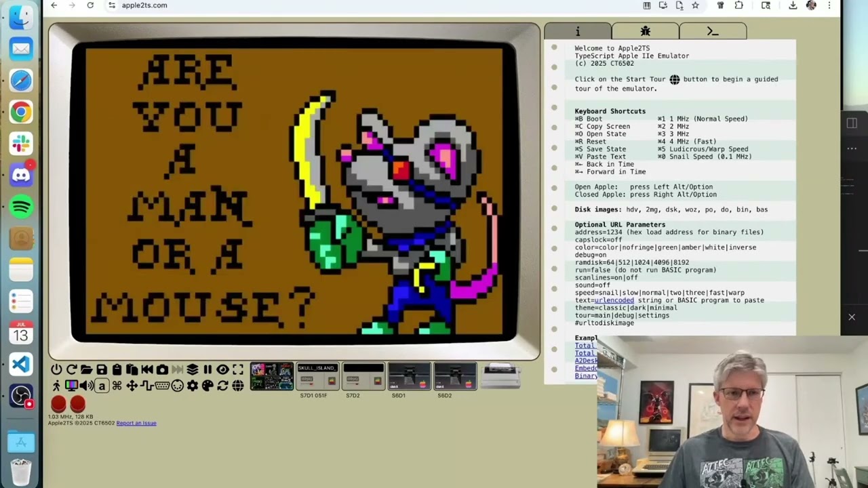
Task: Open Mail in the dock
Action: coord(21,49)
